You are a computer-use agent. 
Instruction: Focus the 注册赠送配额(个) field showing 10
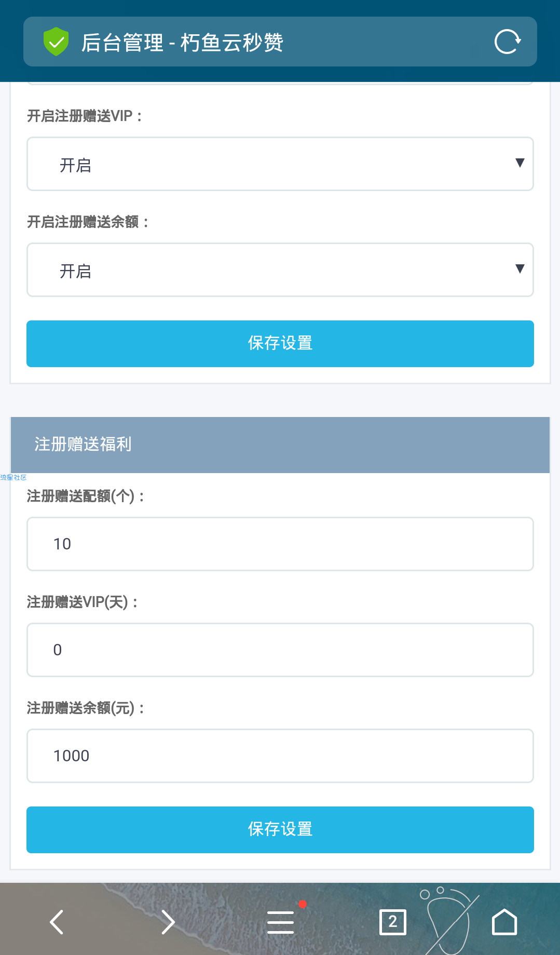click(280, 544)
